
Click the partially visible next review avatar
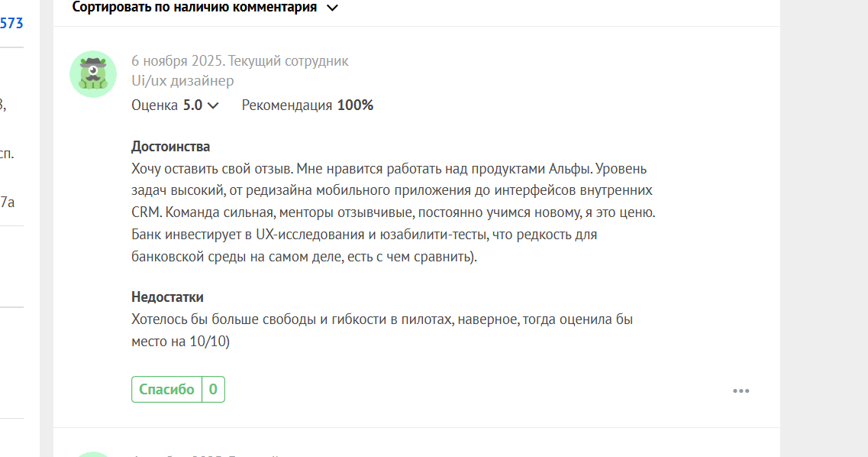[93, 454]
